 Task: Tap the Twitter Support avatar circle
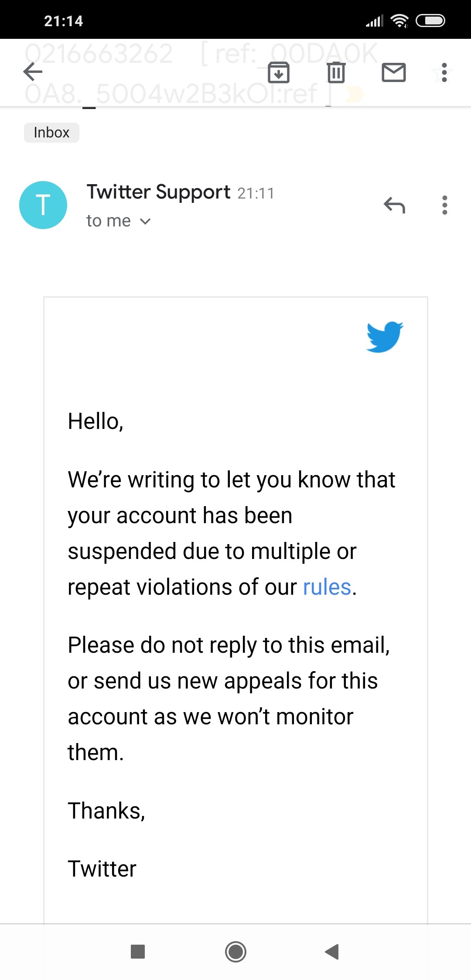pos(43,205)
